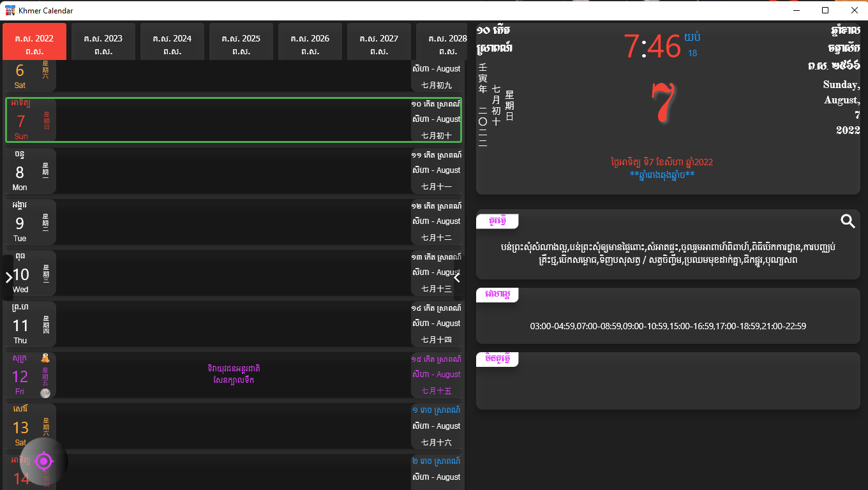Click lunar date 七月十五 on Friday 12 row
The height and width of the screenshot is (490, 868).
(437, 390)
